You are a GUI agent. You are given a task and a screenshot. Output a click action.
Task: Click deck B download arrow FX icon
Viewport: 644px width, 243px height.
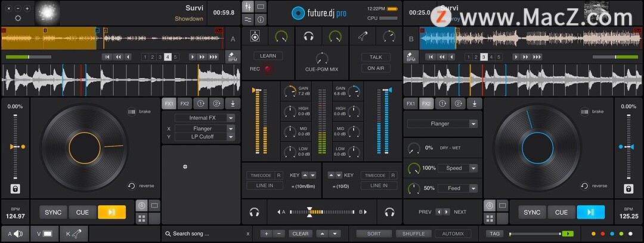[x=475, y=104]
